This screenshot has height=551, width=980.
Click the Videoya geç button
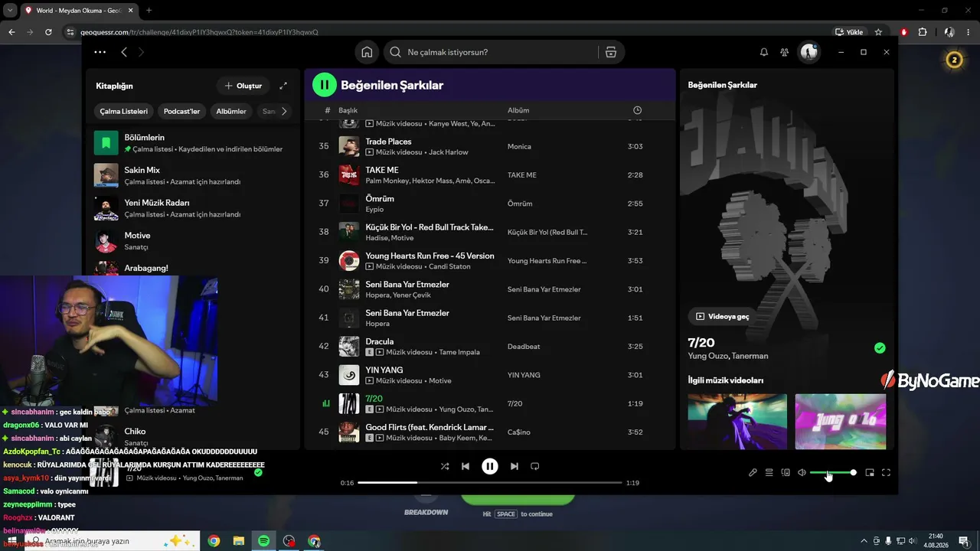(x=722, y=316)
